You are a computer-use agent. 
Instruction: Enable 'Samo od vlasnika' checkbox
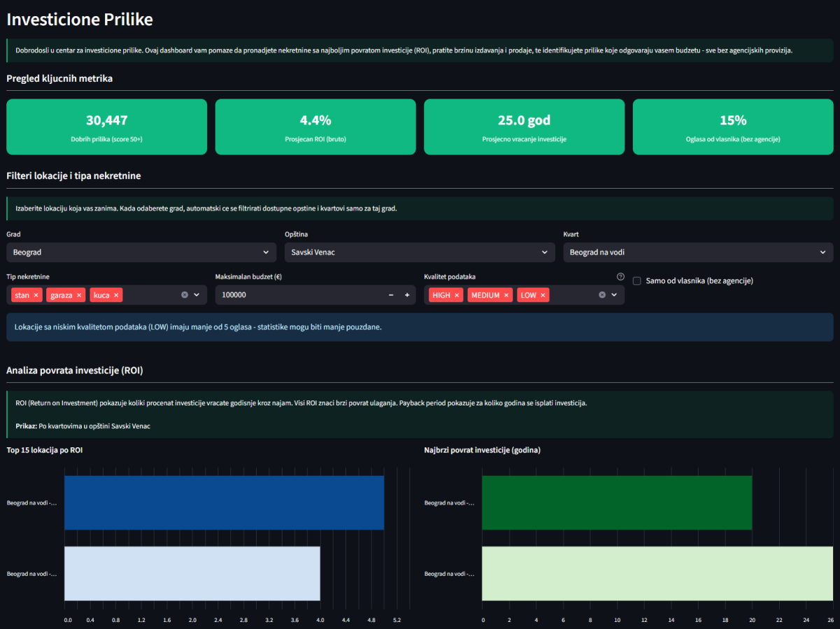click(x=637, y=281)
